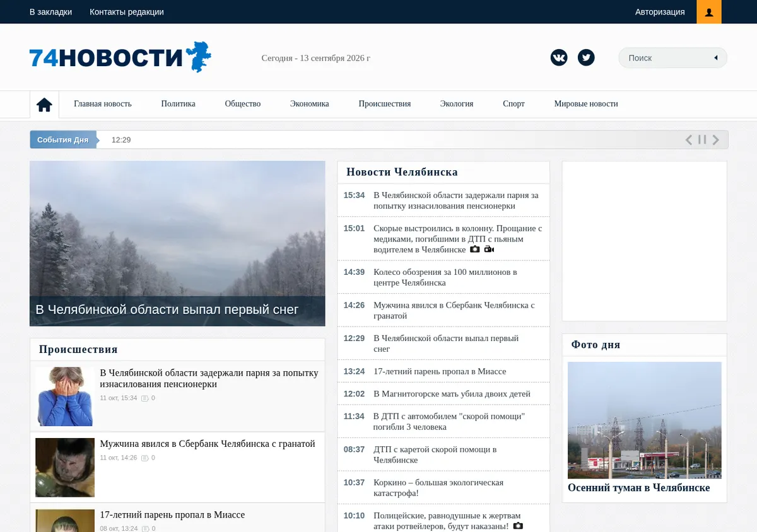The image size is (757, 532).
Task: Pause the События Дня ticker
Action: [x=702, y=140]
